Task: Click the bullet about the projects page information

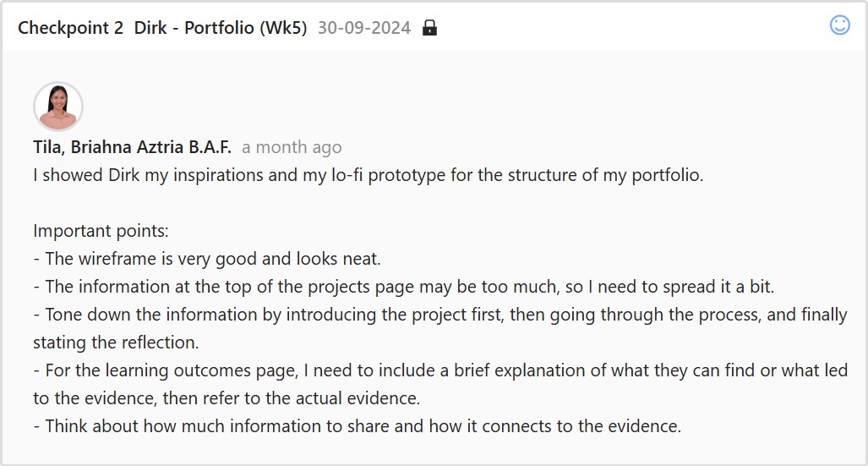Action: [x=404, y=287]
